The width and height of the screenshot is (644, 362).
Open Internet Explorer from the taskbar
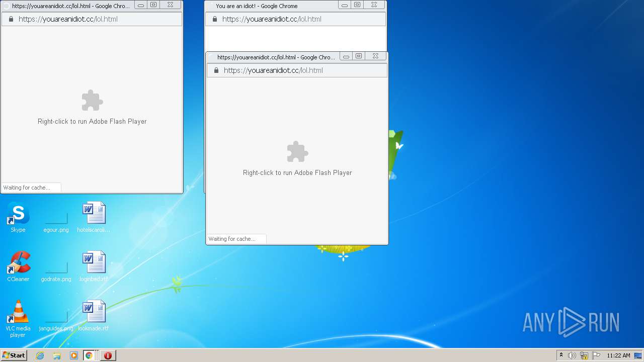point(40,355)
